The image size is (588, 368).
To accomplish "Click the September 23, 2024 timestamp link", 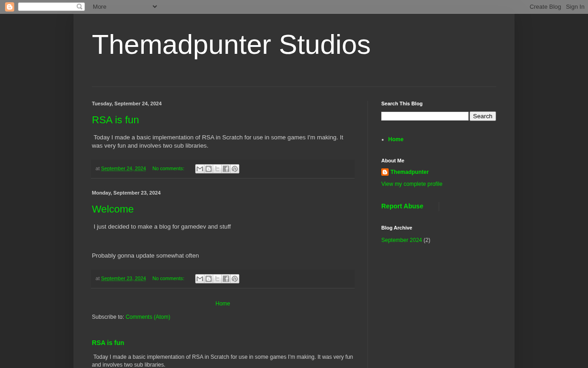I will (124, 278).
